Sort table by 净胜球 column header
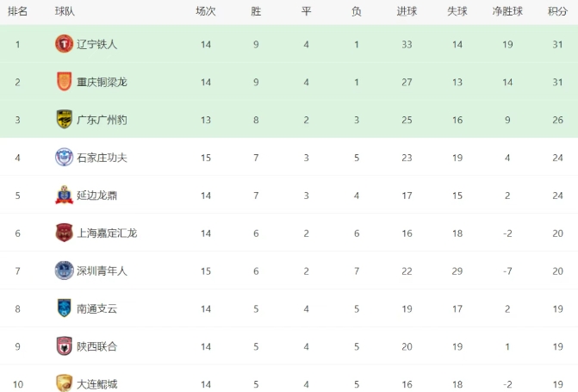 507,11
